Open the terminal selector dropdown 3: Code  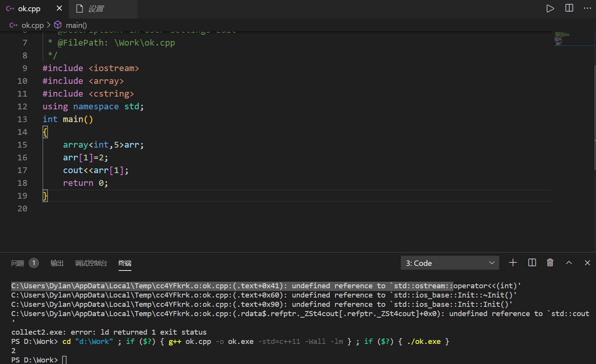pos(450,263)
